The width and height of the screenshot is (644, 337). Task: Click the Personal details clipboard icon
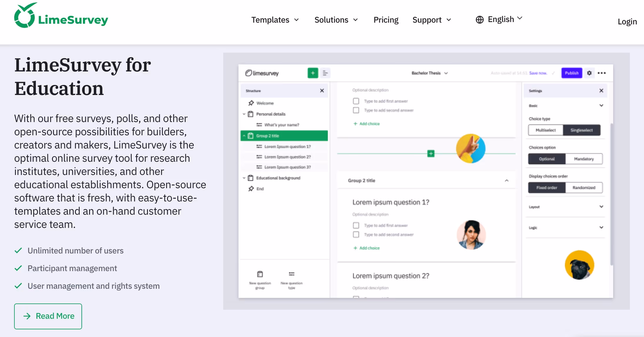pyautogui.click(x=251, y=114)
